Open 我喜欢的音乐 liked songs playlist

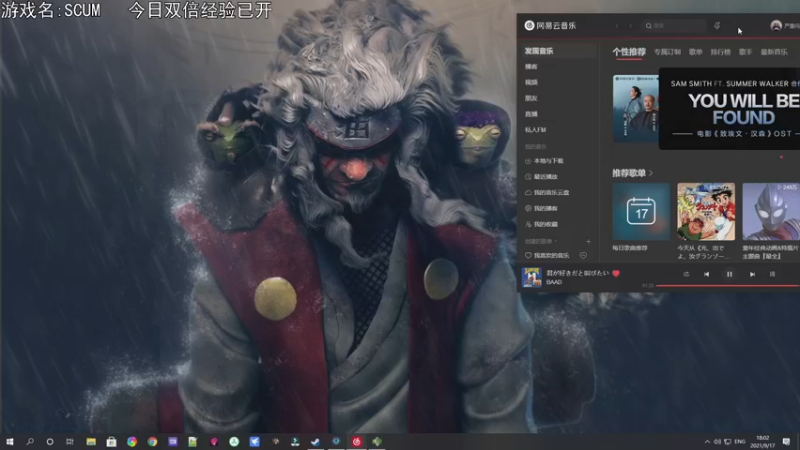(x=547, y=255)
